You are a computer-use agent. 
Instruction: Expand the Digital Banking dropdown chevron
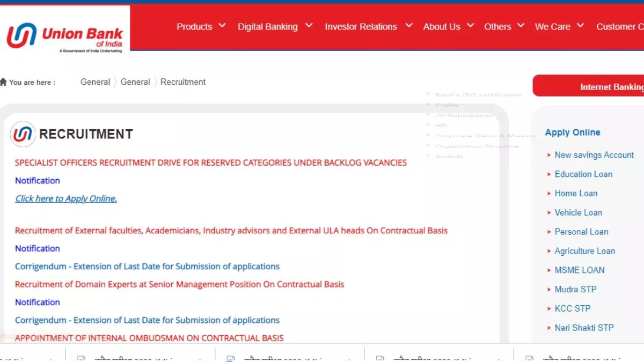pos(309,26)
